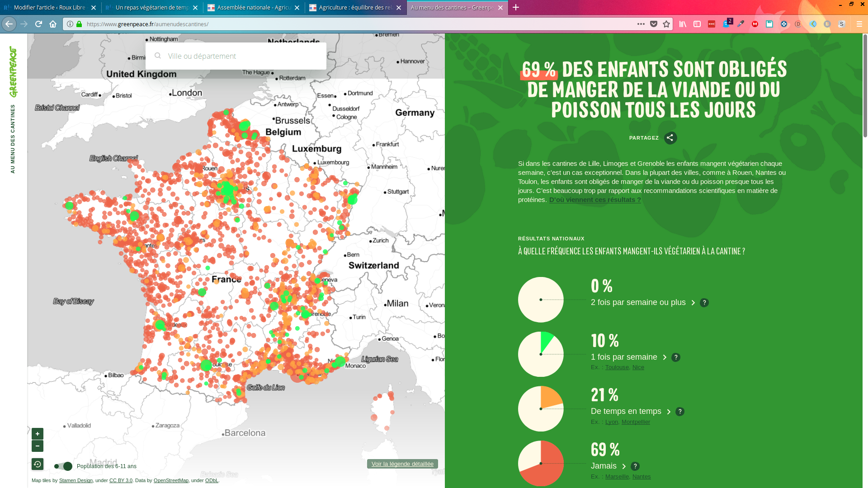
Task: Zoom in on the map
Action: click(x=38, y=434)
